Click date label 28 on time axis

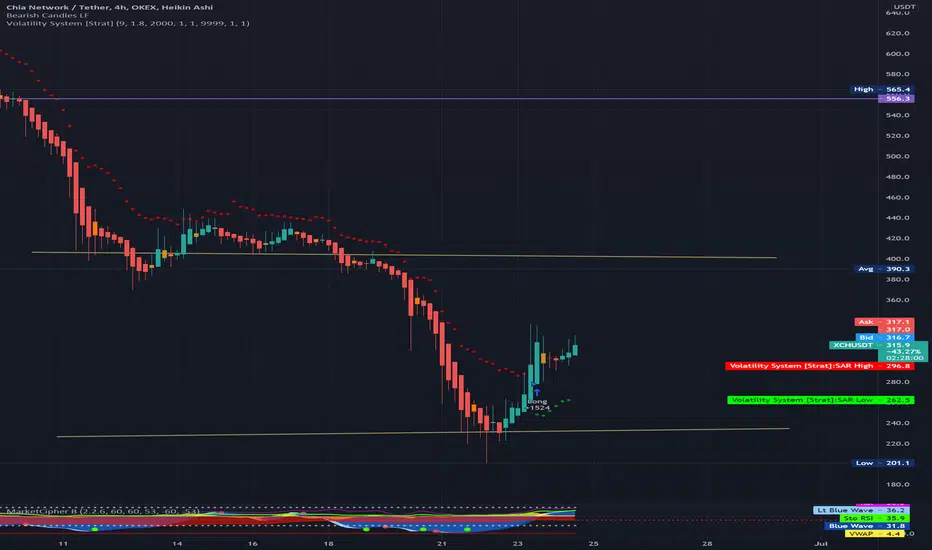(707, 543)
